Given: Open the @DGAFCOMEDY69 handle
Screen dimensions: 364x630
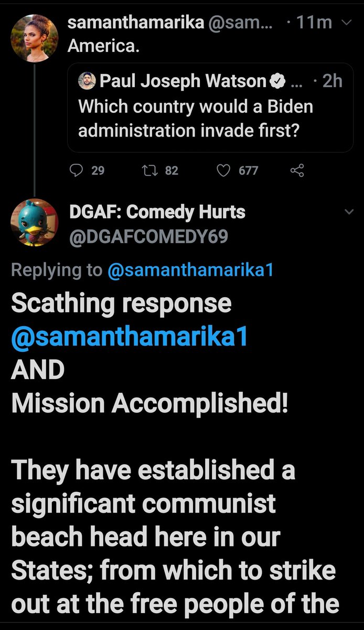Looking at the screenshot, I should [148, 237].
